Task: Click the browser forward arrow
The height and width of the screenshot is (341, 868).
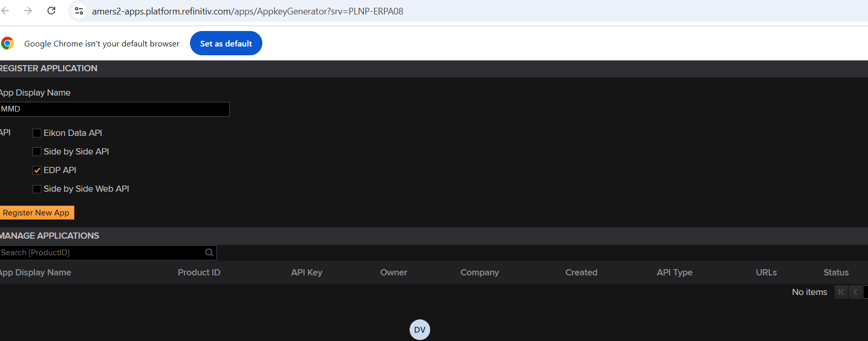Action: coord(28,10)
